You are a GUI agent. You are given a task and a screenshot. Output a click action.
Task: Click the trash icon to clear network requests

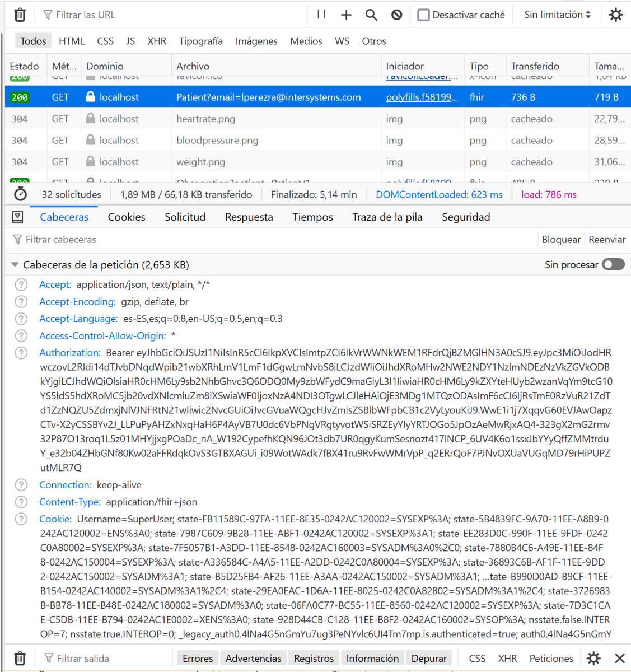(x=20, y=15)
